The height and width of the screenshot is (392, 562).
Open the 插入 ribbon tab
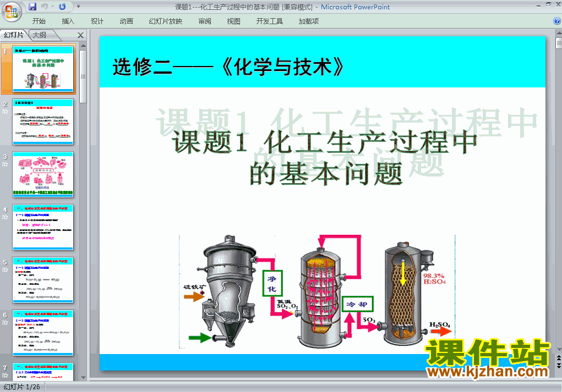pyautogui.click(x=68, y=21)
